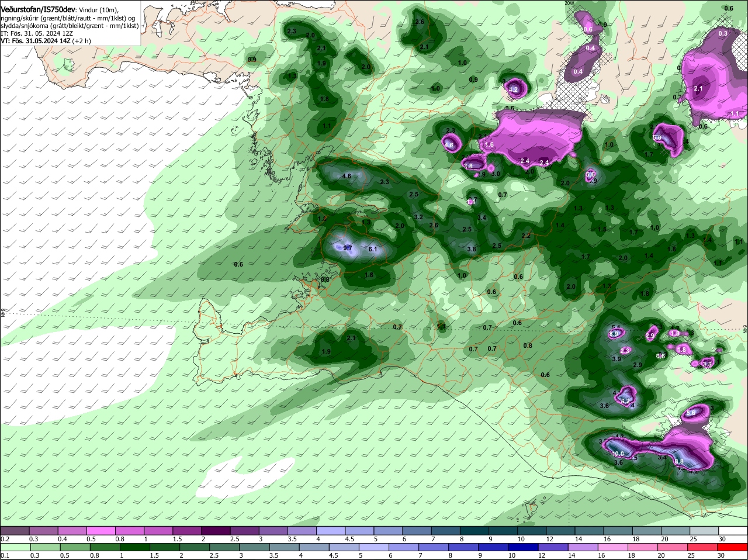The image size is (748, 560).
Task: Click the bright pink upper legend swatch 0.5–0.8
Action: point(101,530)
